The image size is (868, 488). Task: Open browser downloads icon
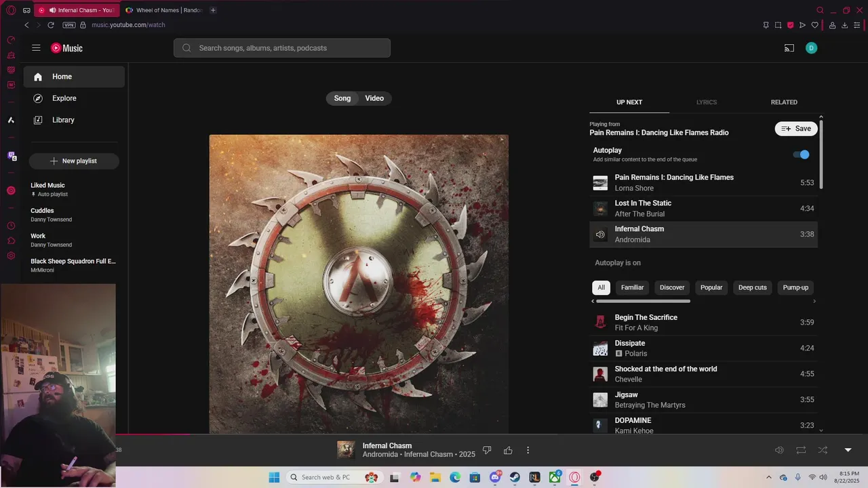point(845,25)
